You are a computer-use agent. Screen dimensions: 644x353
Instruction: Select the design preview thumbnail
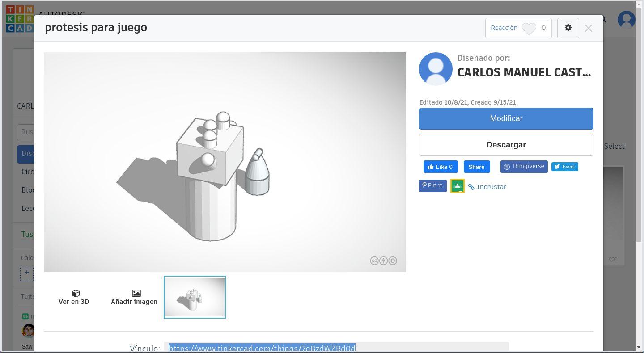[195, 297]
